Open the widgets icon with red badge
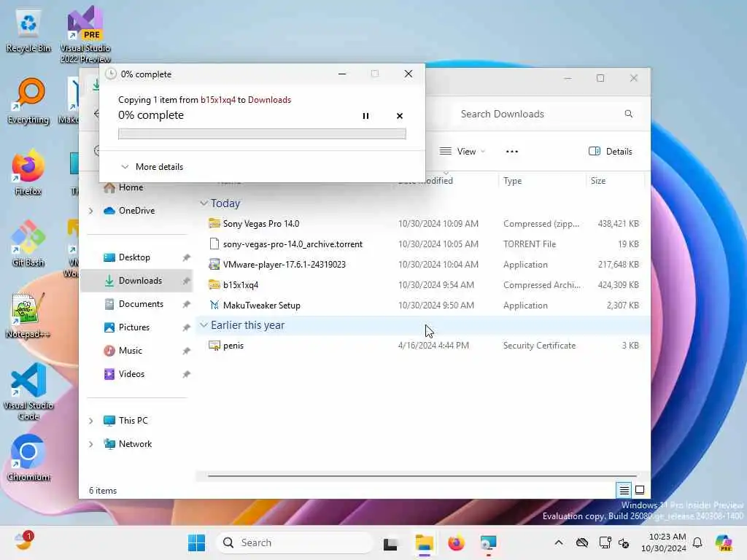Screen dimensions: 747x560 tap(23, 542)
